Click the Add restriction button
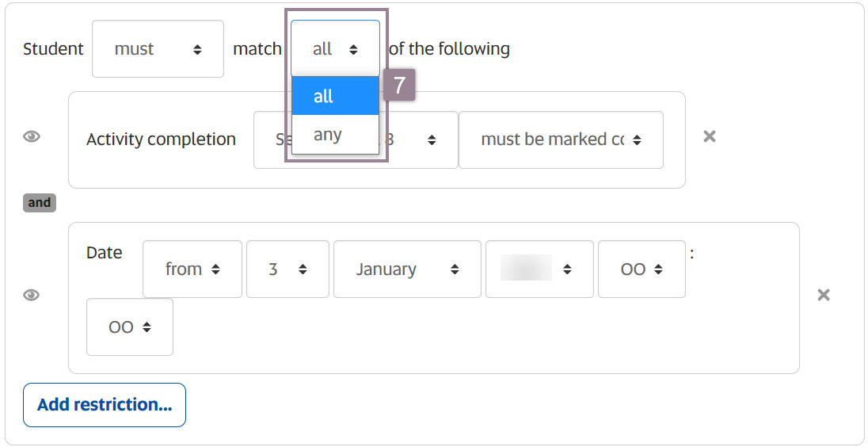This screenshot has height=447, width=868. click(105, 405)
